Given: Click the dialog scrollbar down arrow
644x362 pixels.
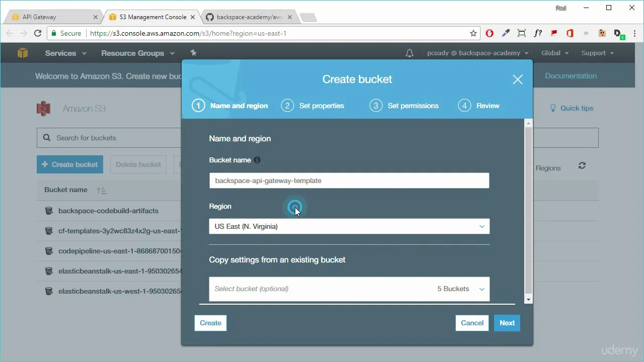Looking at the screenshot, I should point(528,300).
